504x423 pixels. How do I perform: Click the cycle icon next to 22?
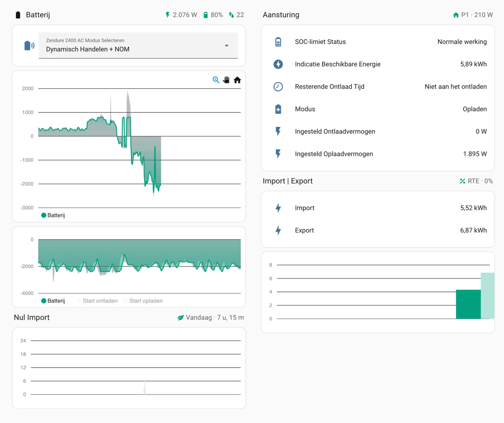(231, 15)
